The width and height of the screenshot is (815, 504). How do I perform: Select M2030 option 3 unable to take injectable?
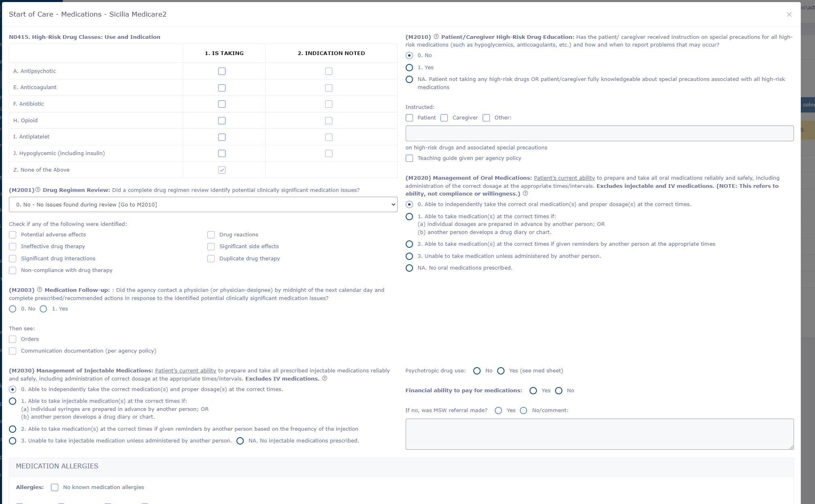[13, 441]
